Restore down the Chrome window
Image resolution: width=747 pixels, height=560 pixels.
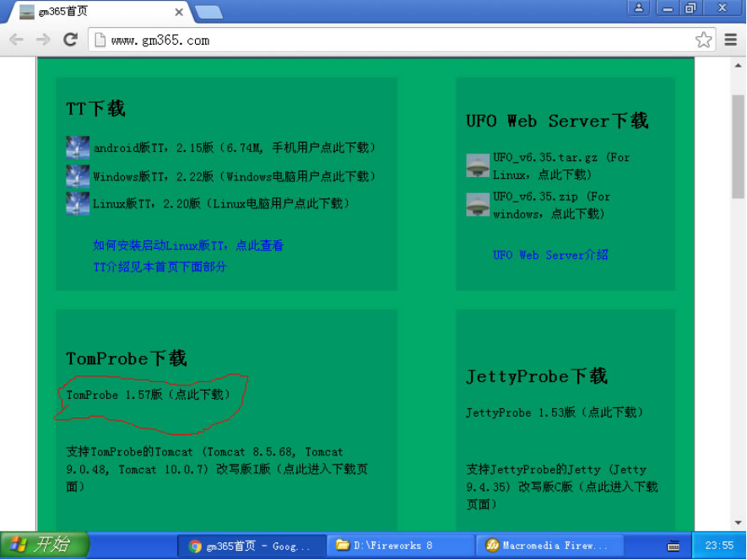tap(690, 8)
